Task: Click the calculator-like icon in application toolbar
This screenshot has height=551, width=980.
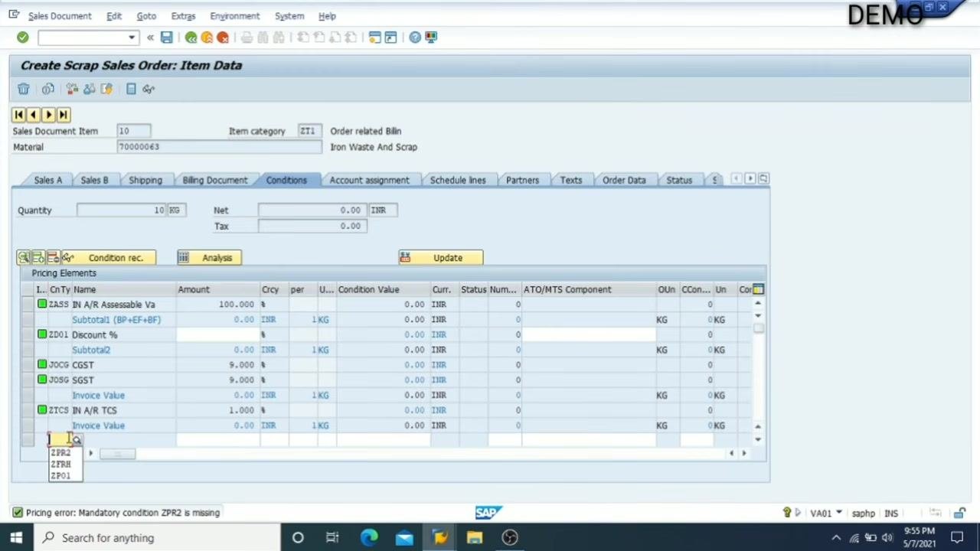Action: tap(131, 89)
